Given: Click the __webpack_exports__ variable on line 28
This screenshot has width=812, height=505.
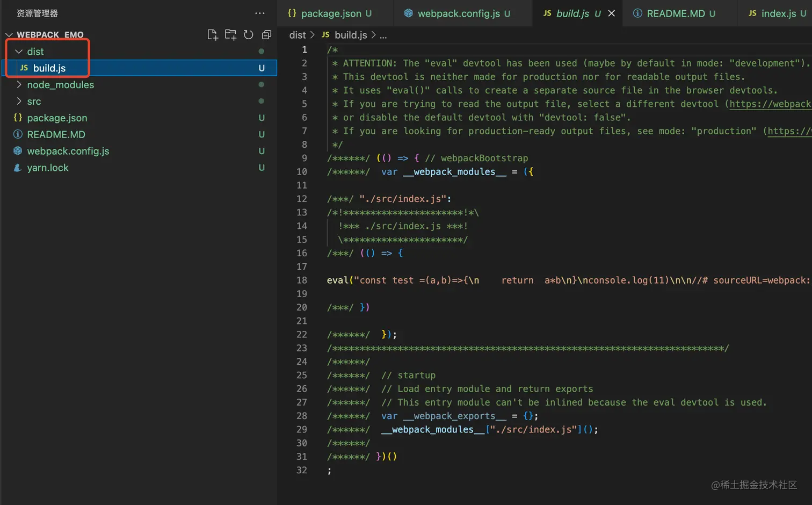Looking at the screenshot, I should click(454, 416).
